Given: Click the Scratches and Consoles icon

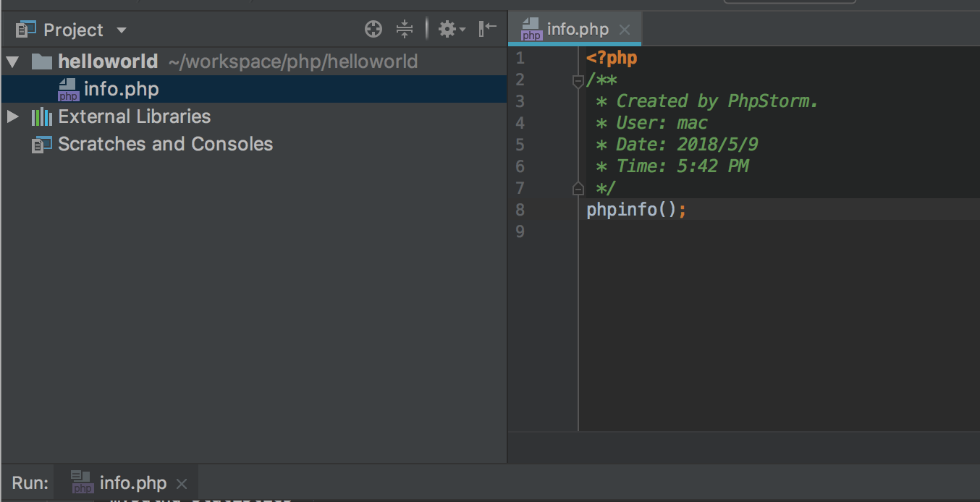Looking at the screenshot, I should 42,145.
